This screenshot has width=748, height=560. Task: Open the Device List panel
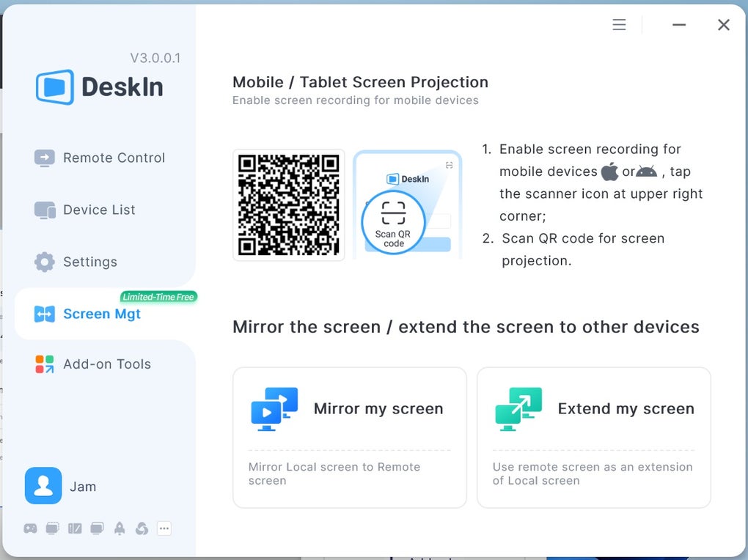[x=95, y=210]
